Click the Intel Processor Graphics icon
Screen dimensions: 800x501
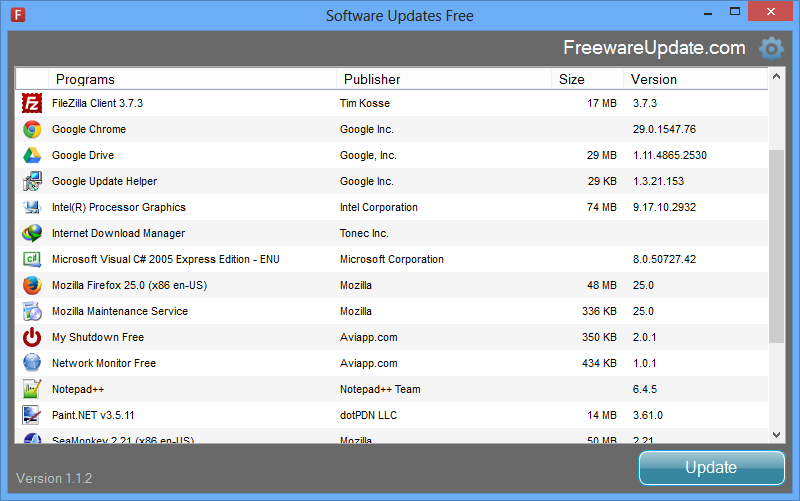click(x=32, y=207)
